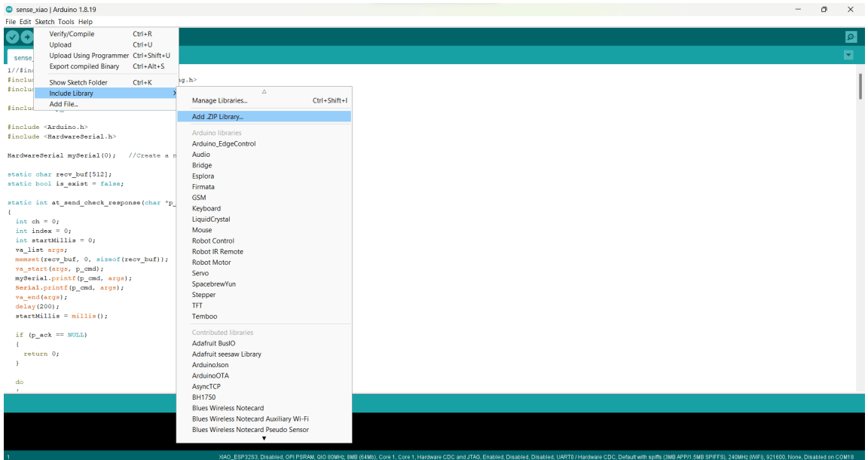Viewport: 868px width, 460px height.
Task: Include the BH1750 library
Action: coord(264,397)
